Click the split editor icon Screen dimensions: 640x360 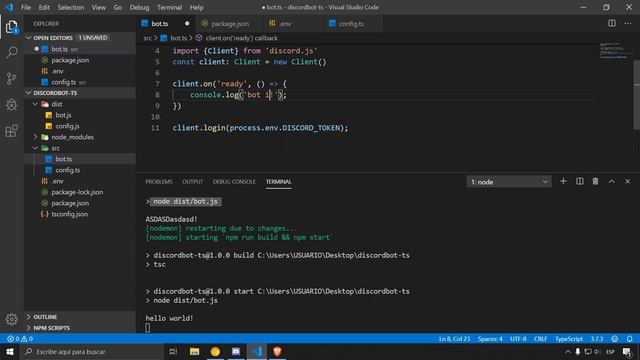(612, 23)
